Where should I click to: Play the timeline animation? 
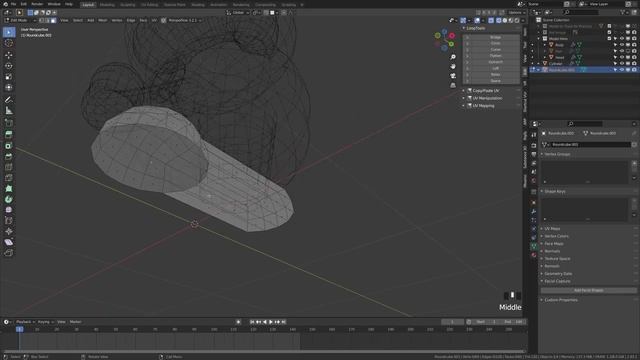271,322
